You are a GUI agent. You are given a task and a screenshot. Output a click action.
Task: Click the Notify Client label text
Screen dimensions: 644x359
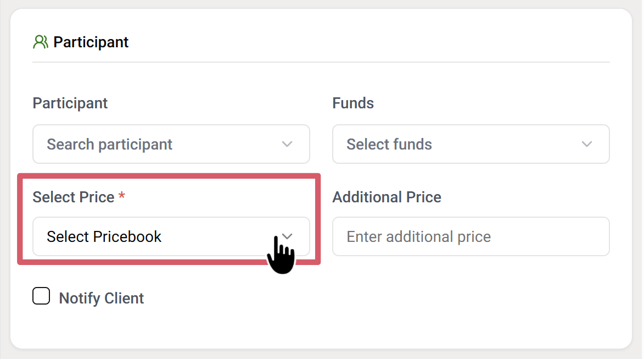coord(102,298)
